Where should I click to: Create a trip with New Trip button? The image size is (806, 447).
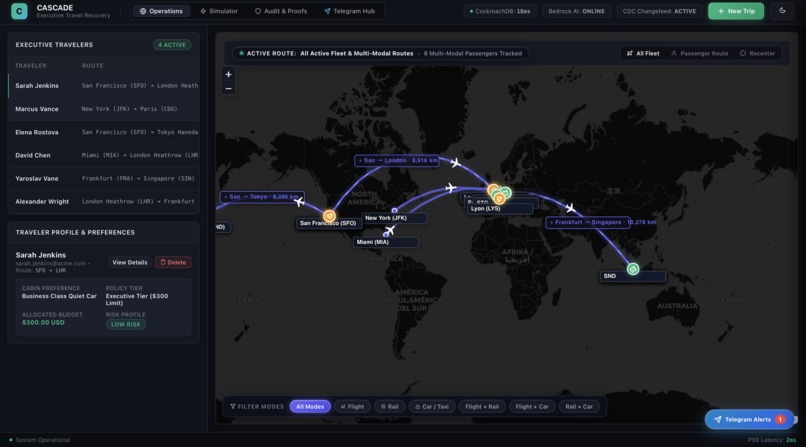click(x=736, y=11)
